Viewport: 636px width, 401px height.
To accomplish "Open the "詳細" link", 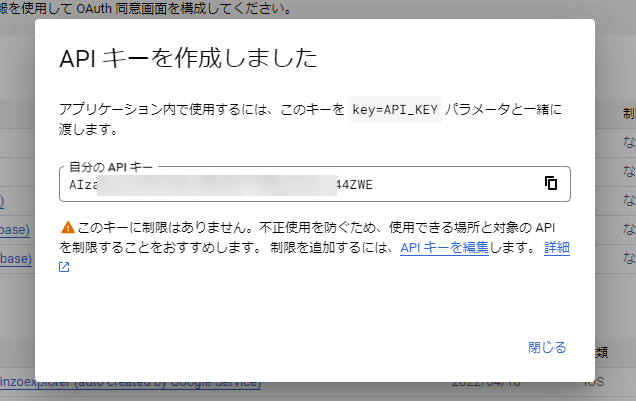I will (556, 247).
